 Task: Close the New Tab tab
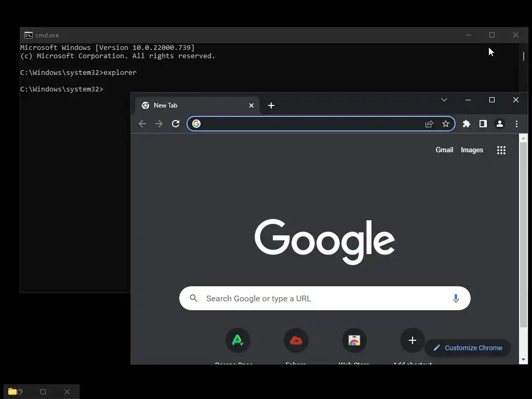[251, 105]
